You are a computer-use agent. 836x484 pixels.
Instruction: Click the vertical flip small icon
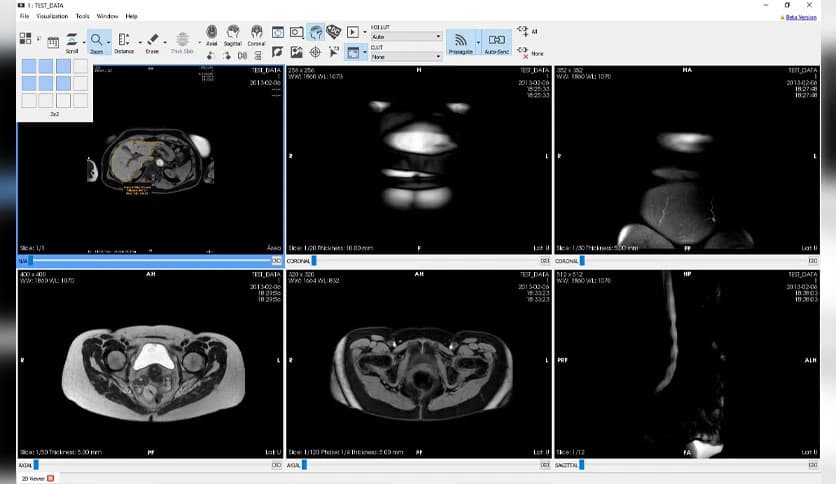pos(258,55)
